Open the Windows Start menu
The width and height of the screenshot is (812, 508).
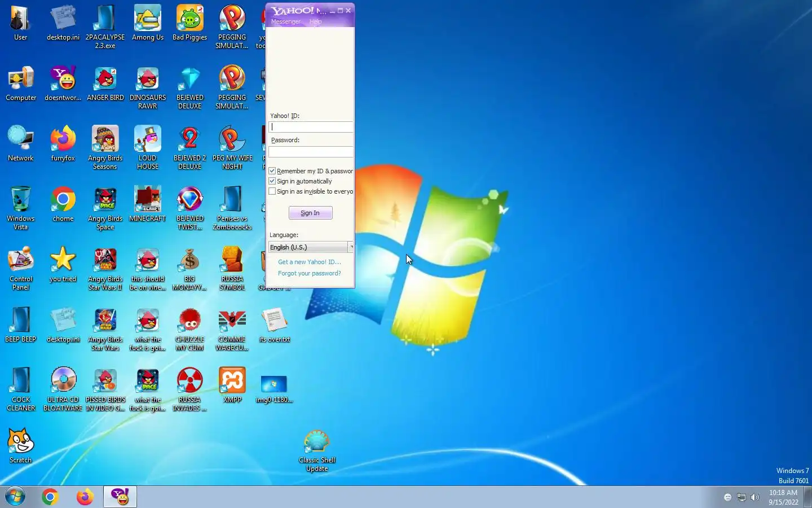(15, 497)
